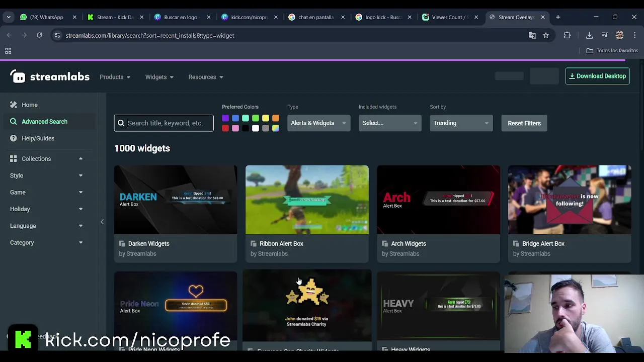Click the Help/Guides question mark icon
644x362 pixels.
[x=14, y=138]
